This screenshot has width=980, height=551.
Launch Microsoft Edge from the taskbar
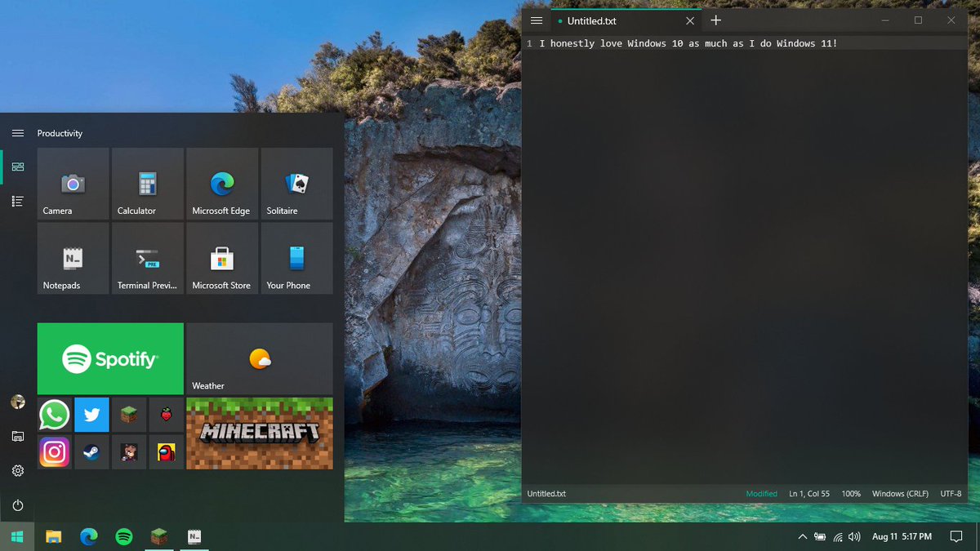[x=88, y=537]
